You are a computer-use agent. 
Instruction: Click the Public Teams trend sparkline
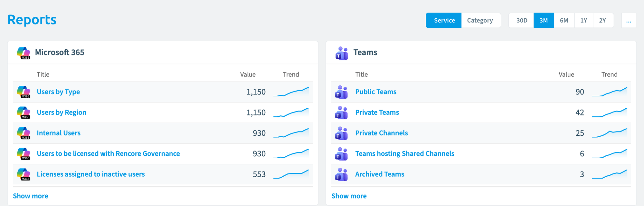point(610,92)
